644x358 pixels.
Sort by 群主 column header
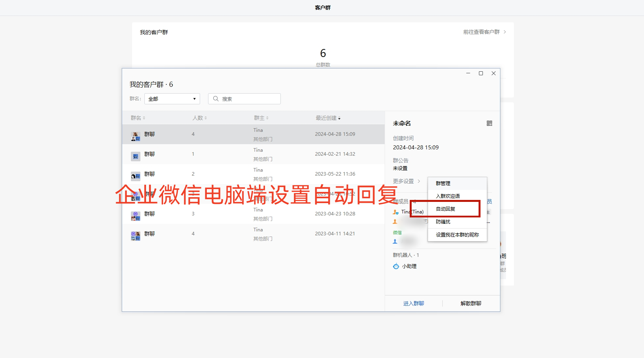point(261,118)
